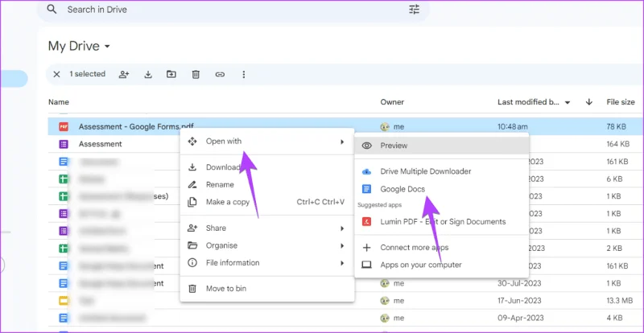Click the bin icon beside Move to bin
644x333 pixels.
192,289
